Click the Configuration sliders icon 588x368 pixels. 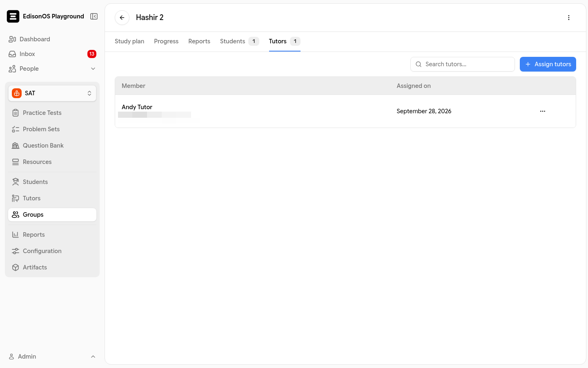tap(16, 251)
